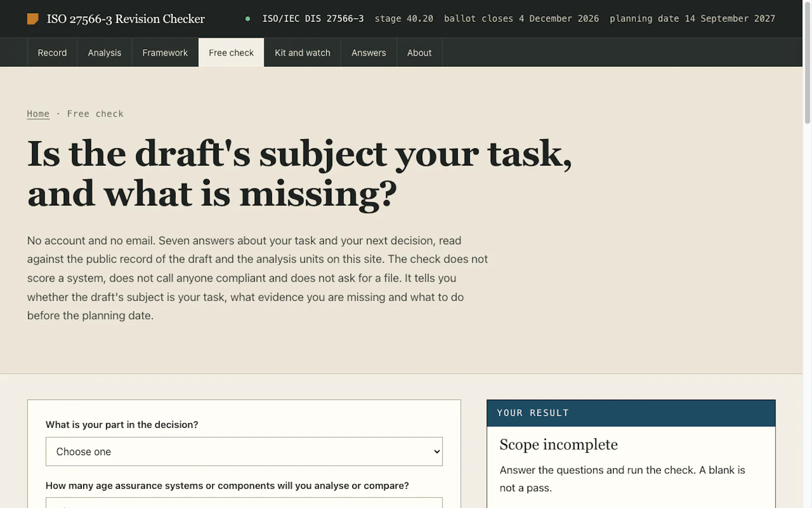Viewport: 812px width, 508px height.
Task: Click 'ballot closes 4 December 2026' text
Action: coord(521,19)
